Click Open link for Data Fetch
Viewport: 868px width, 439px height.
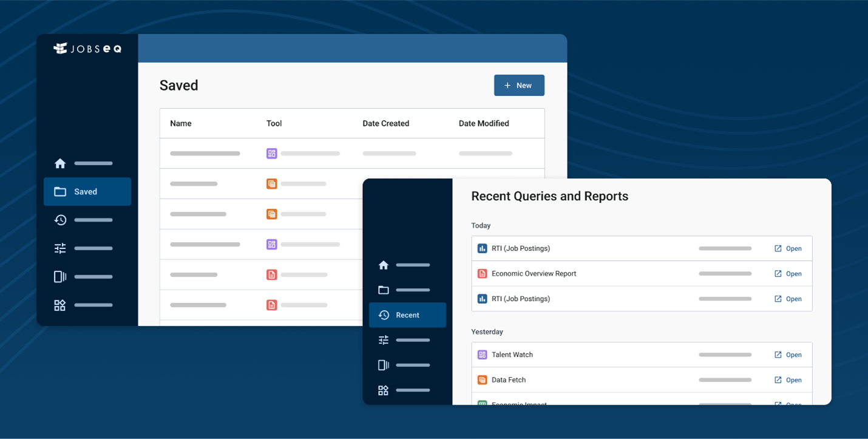pos(788,380)
